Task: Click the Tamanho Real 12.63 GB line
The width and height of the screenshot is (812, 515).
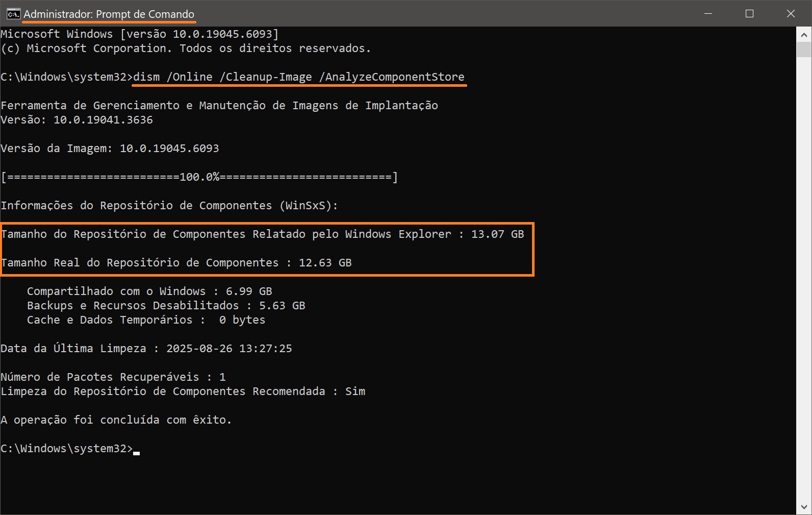Action: click(176, 263)
